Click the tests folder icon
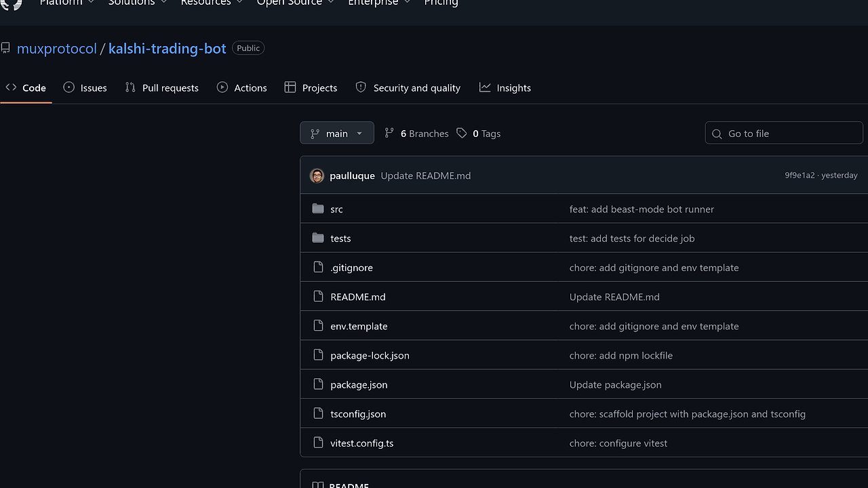This screenshot has height=488, width=868. (318, 238)
